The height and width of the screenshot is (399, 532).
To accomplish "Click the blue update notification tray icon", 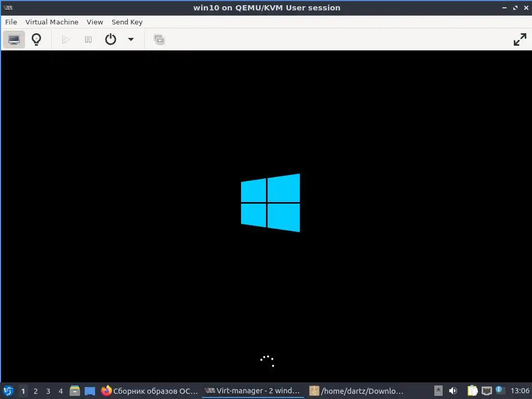I will [x=499, y=390].
